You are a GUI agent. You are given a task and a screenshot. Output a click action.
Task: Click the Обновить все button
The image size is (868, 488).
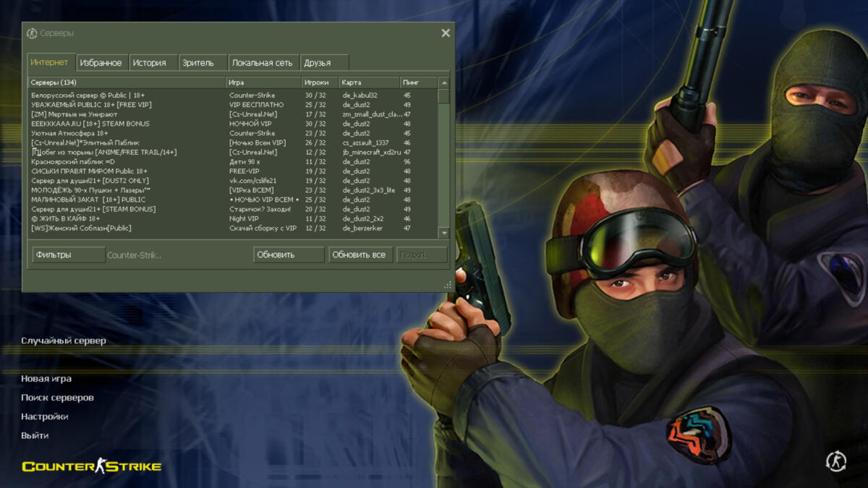click(359, 254)
